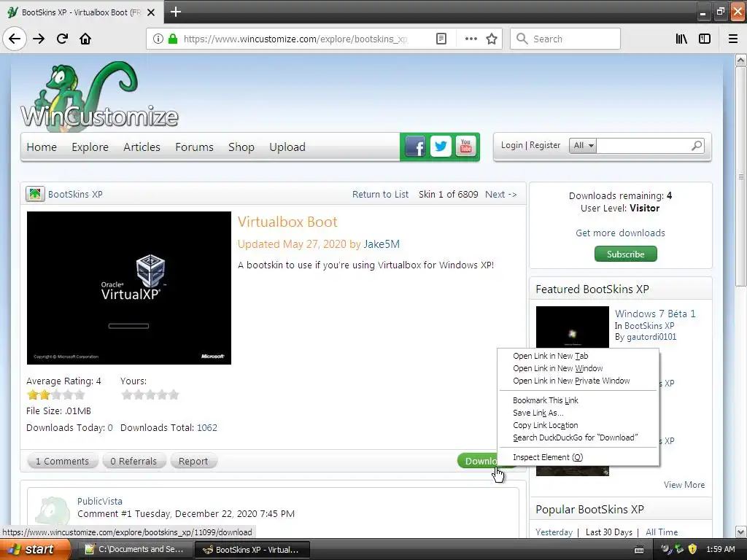Click the WinCustomize site search field

(x=643, y=145)
